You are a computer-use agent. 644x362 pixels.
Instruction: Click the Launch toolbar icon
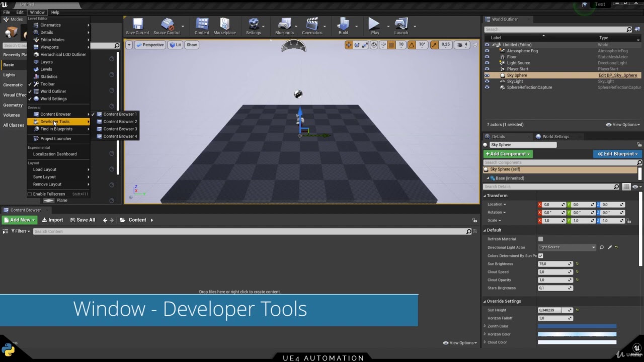click(x=401, y=26)
